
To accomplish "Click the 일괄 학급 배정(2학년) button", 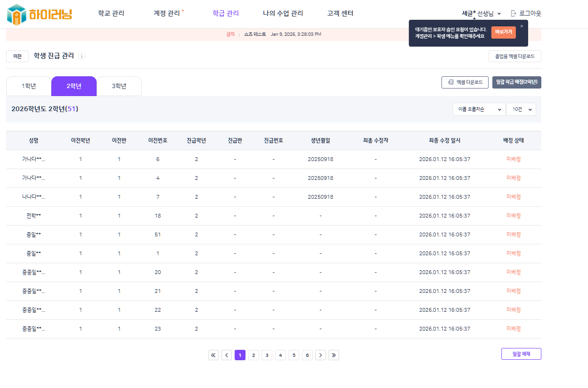I will click(516, 82).
